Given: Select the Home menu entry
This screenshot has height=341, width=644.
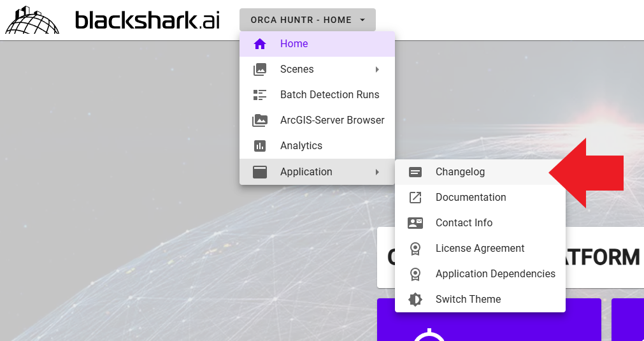Looking at the screenshot, I should [317, 44].
